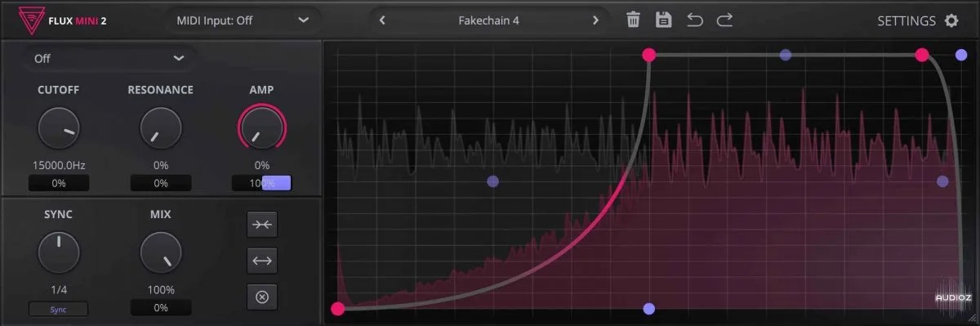This screenshot has height=326, width=980.
Task: Select the top-center pink envelope node
Action: coord(648,55)
